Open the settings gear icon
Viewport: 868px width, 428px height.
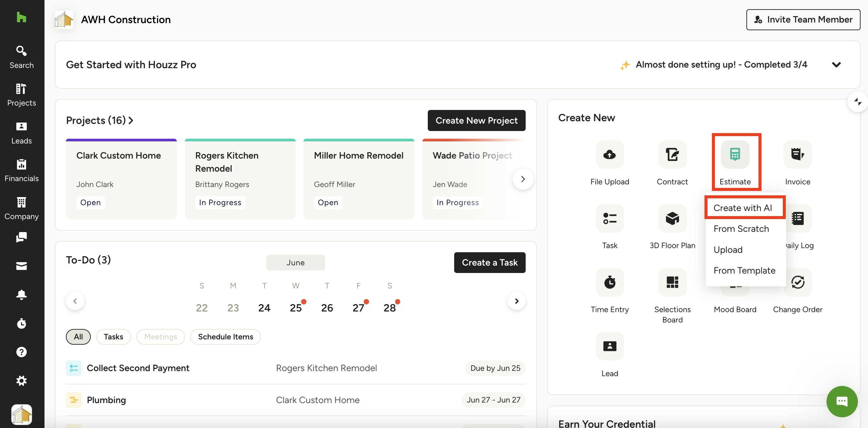22,381
